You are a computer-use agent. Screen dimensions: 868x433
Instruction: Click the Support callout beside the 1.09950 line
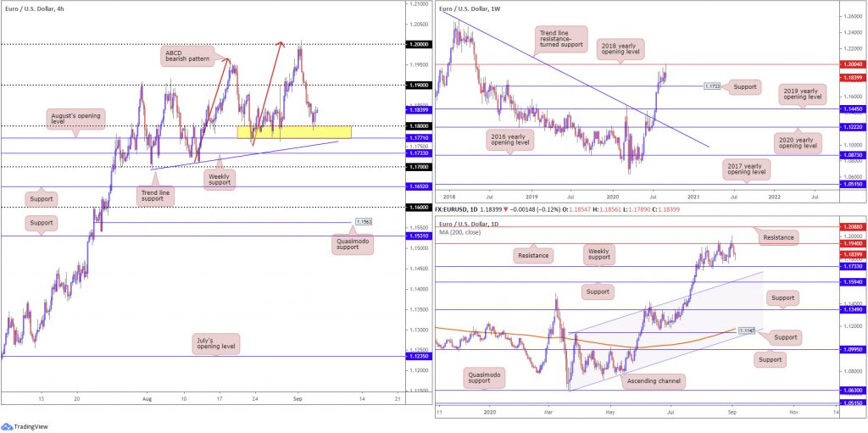click(x=770, y=360)
